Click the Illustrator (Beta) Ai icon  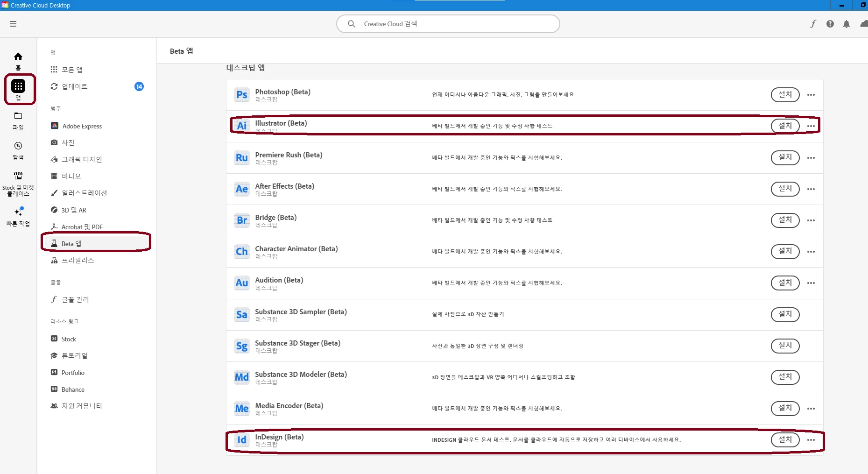pyautogui.click(x=242, y=125)
